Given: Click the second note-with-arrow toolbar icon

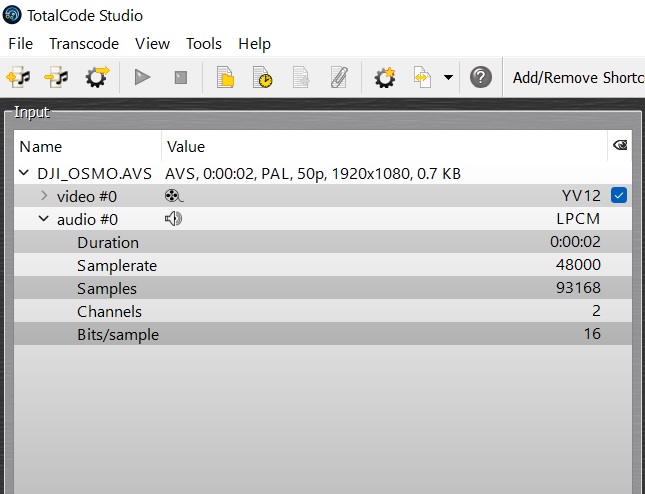Looking at the screenshot, I should click(57, 77).
